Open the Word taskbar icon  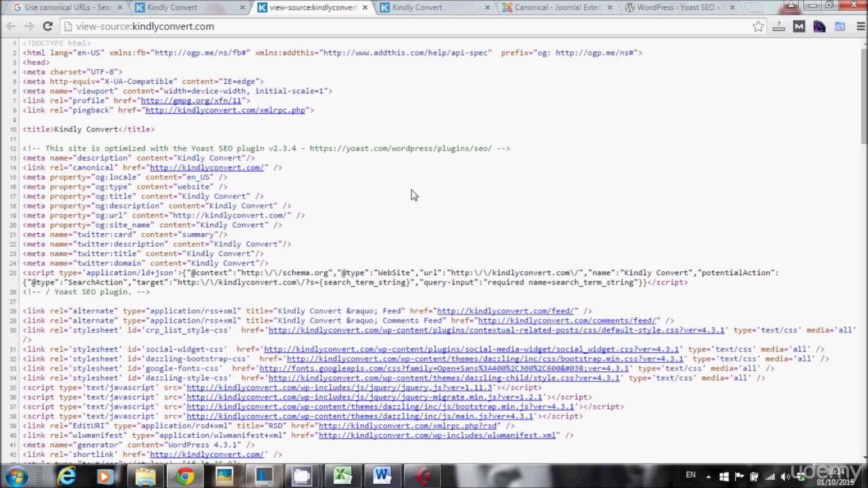[382, 476]
